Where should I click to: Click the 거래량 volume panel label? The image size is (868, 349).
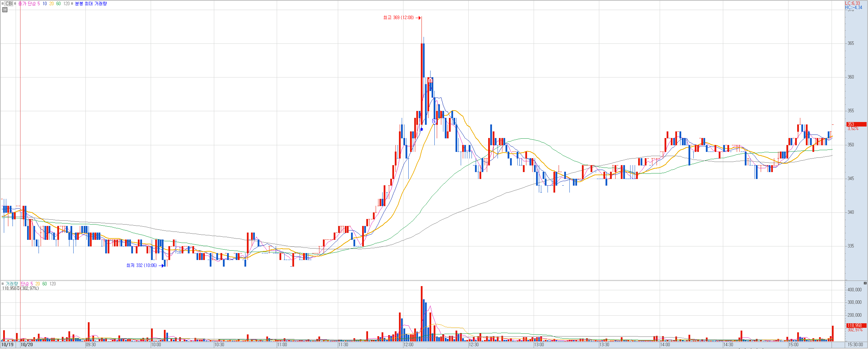(x=11, y=284)
